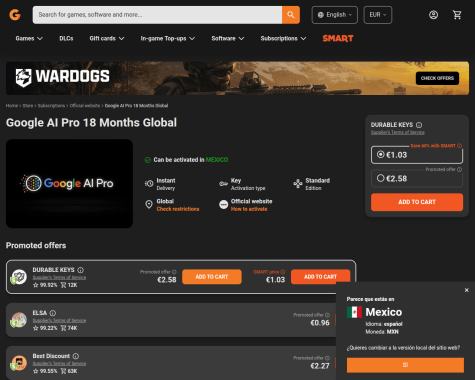Click info icon next to DURABLE KEYS offer row

[81, 270]
